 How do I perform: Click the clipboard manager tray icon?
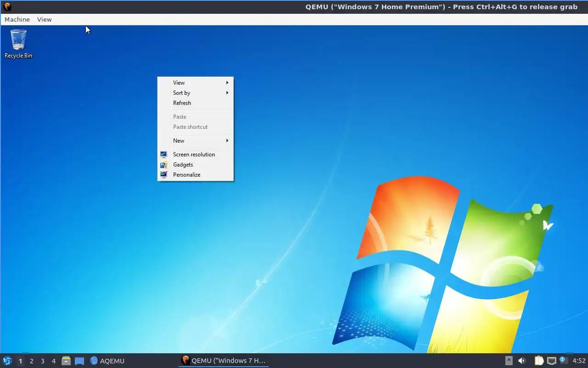[x=539, y=361]
